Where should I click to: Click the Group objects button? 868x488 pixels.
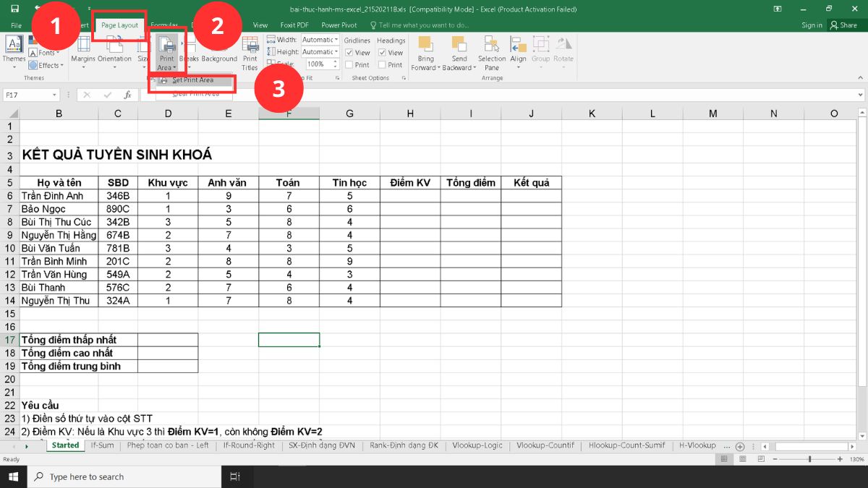[540, 52]
